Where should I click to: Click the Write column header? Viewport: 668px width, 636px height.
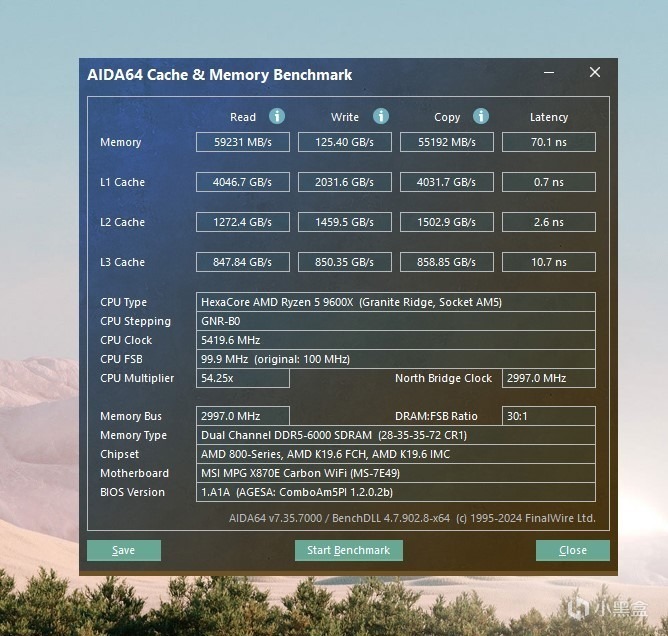[x=345, y=117]
